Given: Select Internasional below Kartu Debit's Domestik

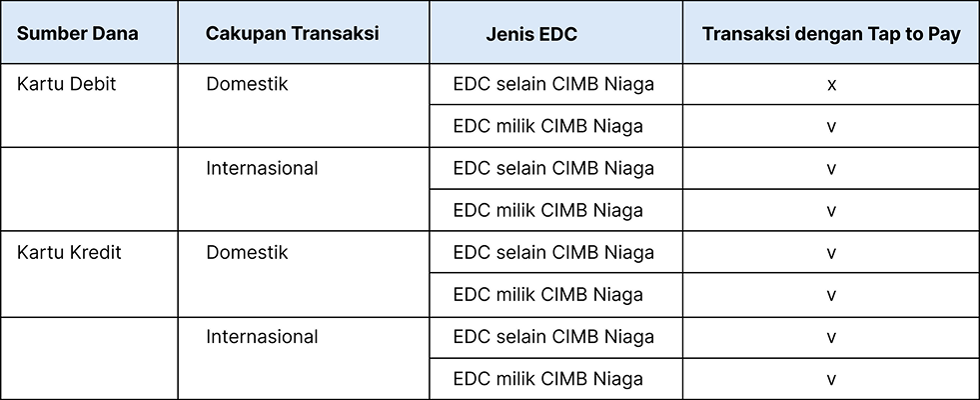Looking at the screenshot, I should tap(262, 169).
